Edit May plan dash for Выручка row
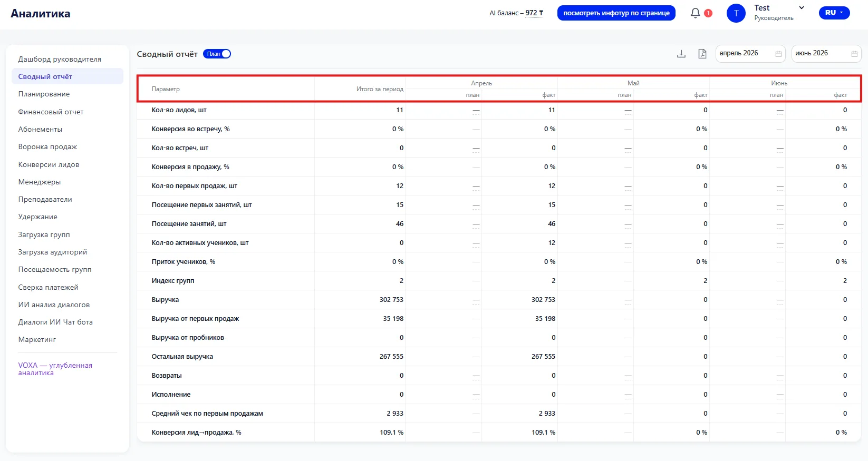The height and width of the screenshot is (461, 868). 628,300
